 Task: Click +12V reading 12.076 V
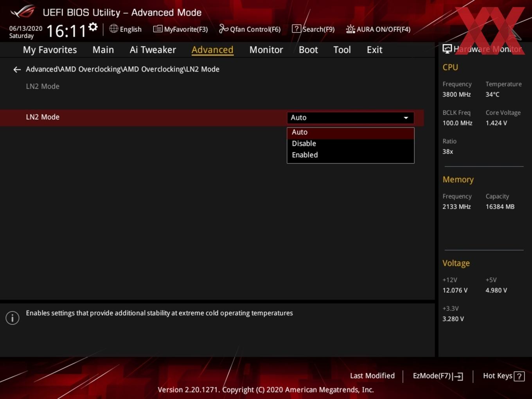click(455, 290)
